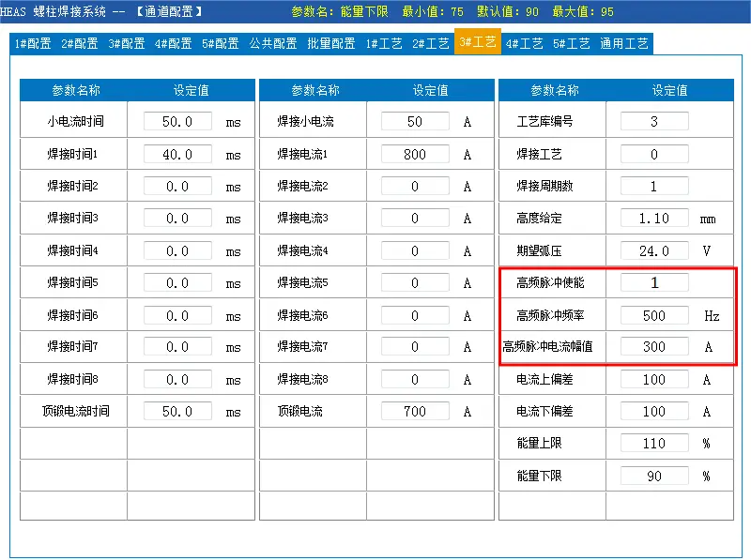Click the 焊接时间8 input field
This screenshot has width=751, height=560.
click(x=177, y=380)
